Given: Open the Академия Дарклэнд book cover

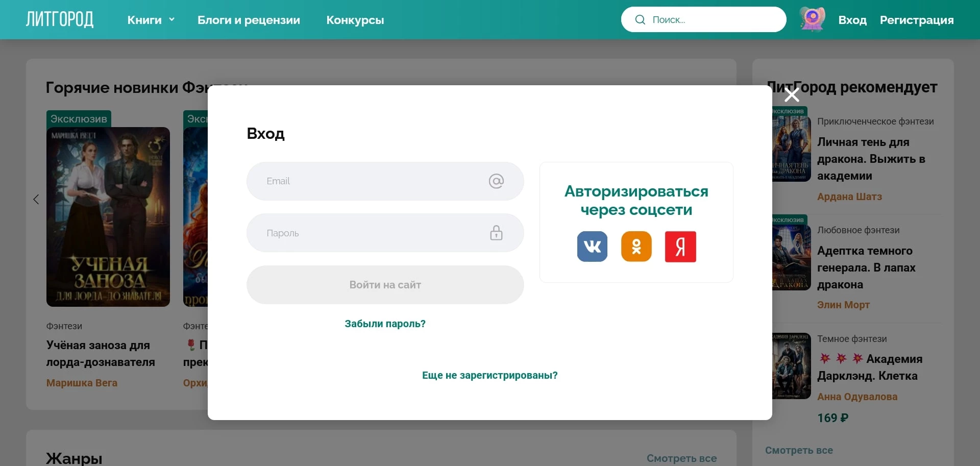Looking at the screenshot, I should tap(791, 365).
